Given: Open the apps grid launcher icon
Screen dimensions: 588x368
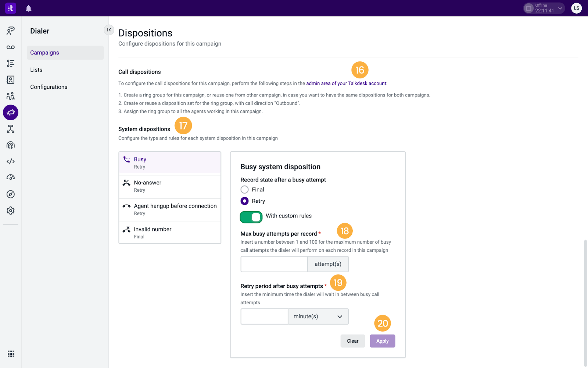Looking at the screenshot, I should (11, 354).
